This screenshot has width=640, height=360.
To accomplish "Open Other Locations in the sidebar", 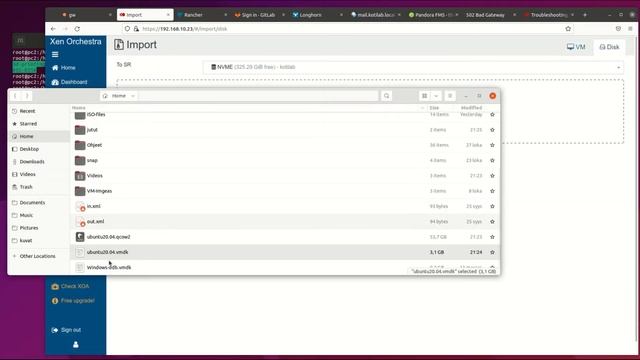I will pyautogui.click(x=39, y=256).
